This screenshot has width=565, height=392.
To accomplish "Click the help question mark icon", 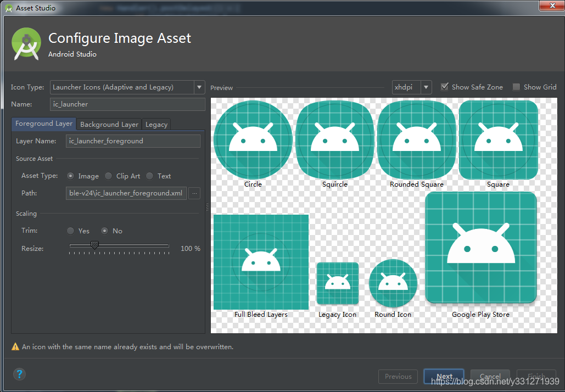I will click(19, 374).
